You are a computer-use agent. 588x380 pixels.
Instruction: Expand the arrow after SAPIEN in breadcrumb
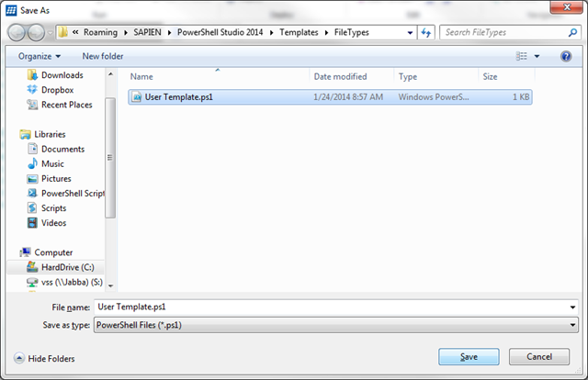pyautogui.click(x=169, y=33)
